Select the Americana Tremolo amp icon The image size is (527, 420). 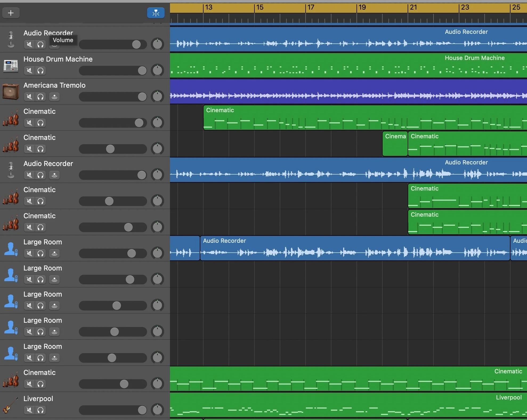pyautogui.click(x=11, y=91)
